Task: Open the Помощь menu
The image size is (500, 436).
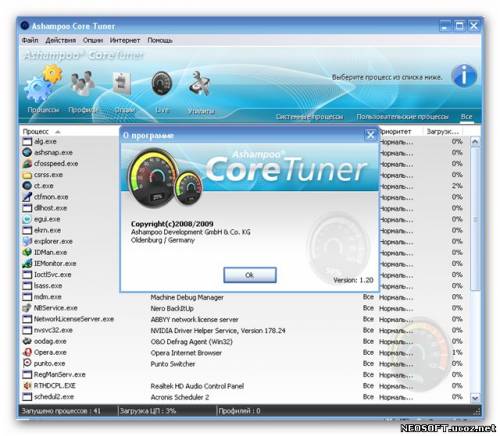Action: point(160,40)
